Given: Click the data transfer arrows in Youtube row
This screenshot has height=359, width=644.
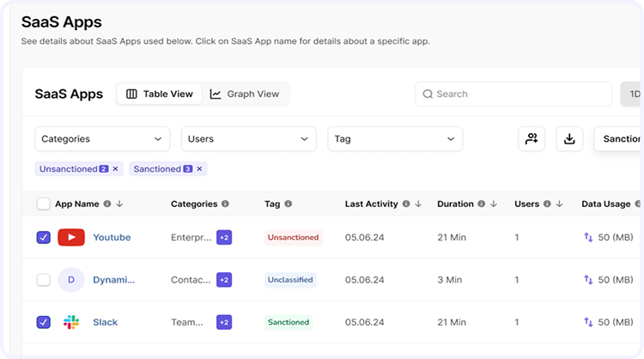Looking at the screenshot, I should point(588,237).
